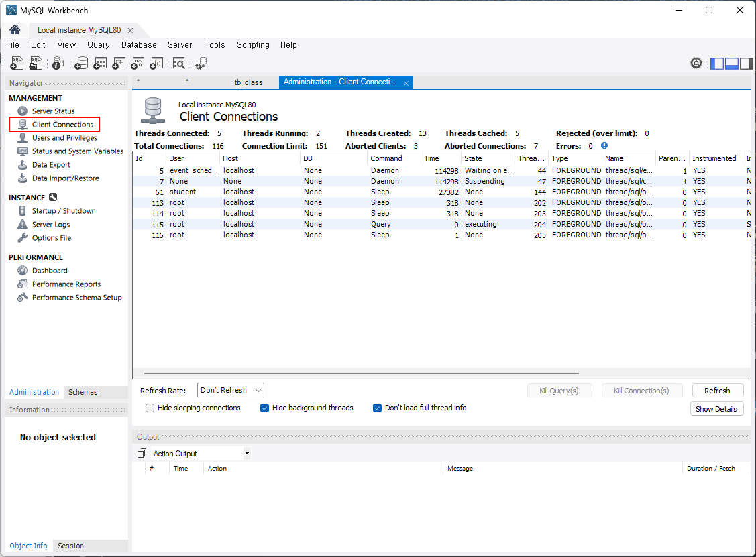Open Performance Reports

[x=66, y=284]
